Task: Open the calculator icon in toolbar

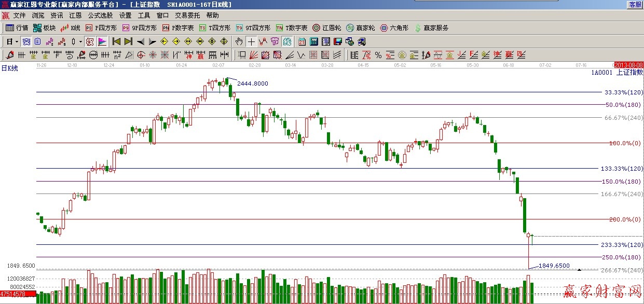Action: [314, 42]
